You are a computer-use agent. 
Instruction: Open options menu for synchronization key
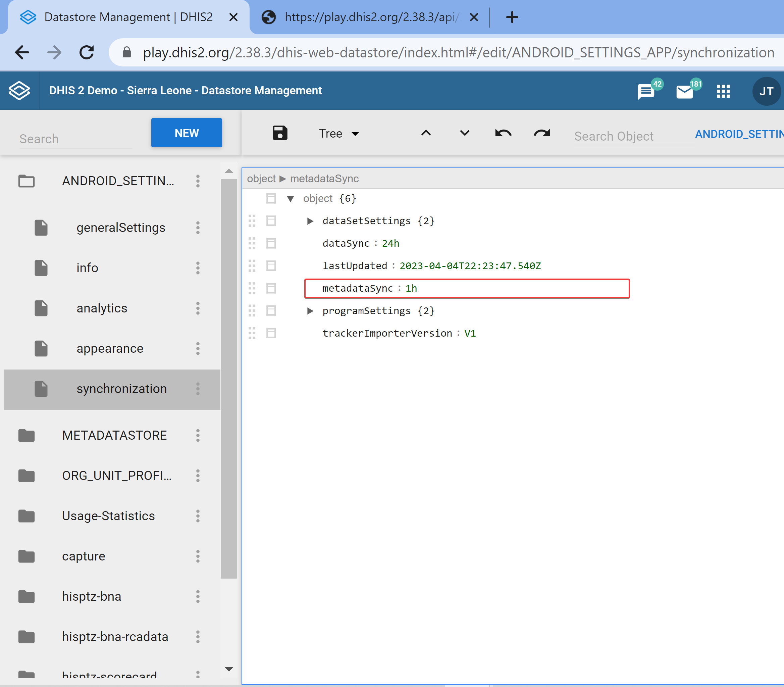198,389
